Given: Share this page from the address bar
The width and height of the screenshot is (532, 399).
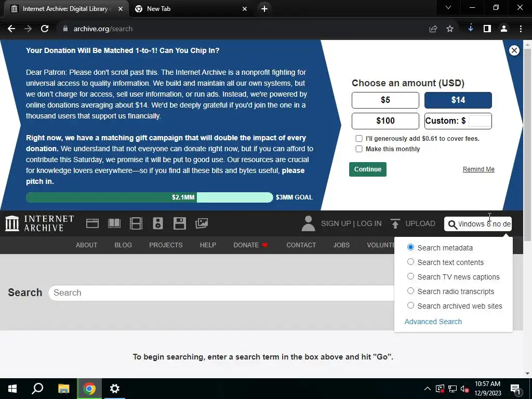Looking at the screenshot, I should coord(433,29).
